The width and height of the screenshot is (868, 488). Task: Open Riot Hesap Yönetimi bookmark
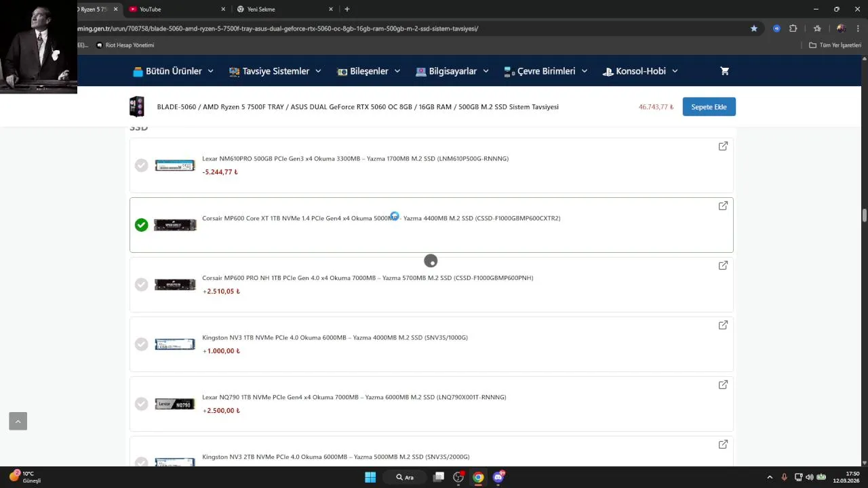pos(125,45)
